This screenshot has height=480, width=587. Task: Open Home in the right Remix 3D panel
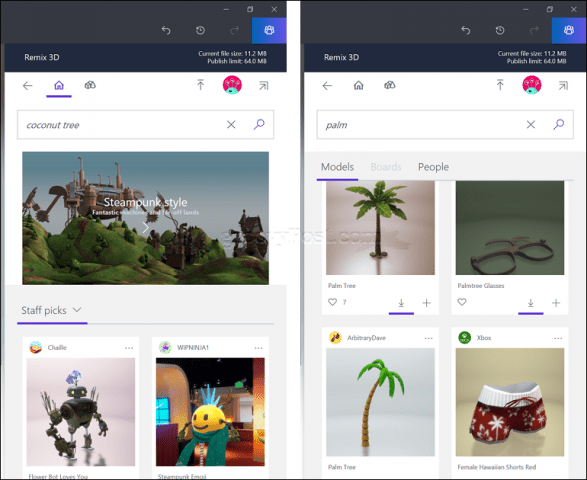tap(358, 85)
